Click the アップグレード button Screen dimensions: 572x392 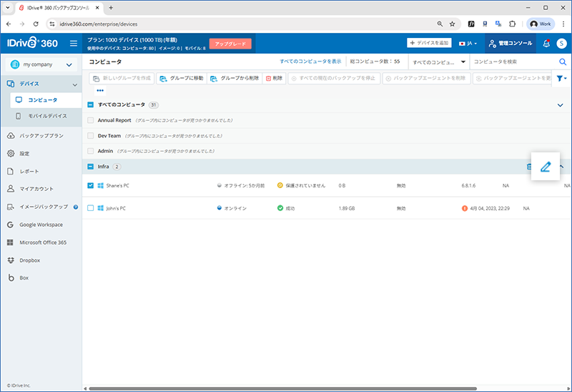pos(230,44)
